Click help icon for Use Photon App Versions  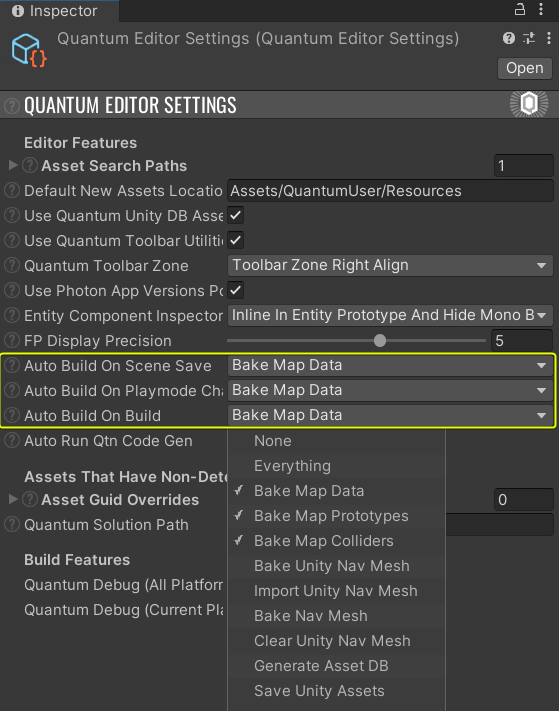[x=12, y=290]
